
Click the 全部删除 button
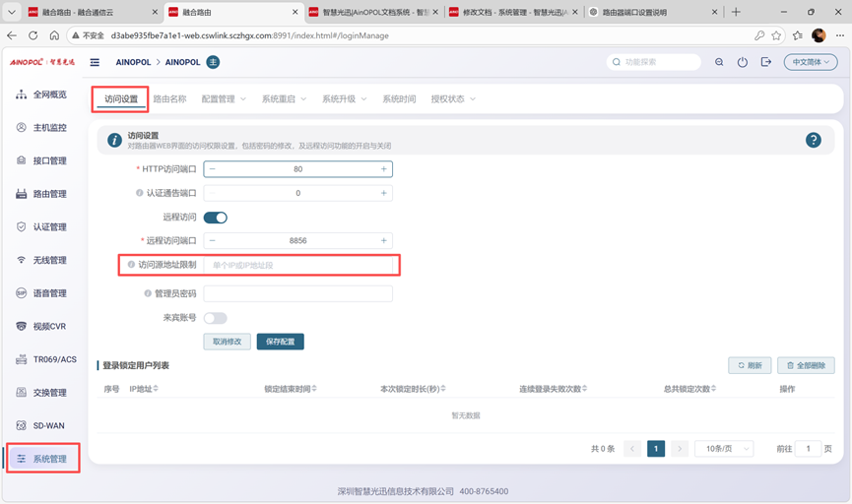pyautogui.click(x=806, y=365)
